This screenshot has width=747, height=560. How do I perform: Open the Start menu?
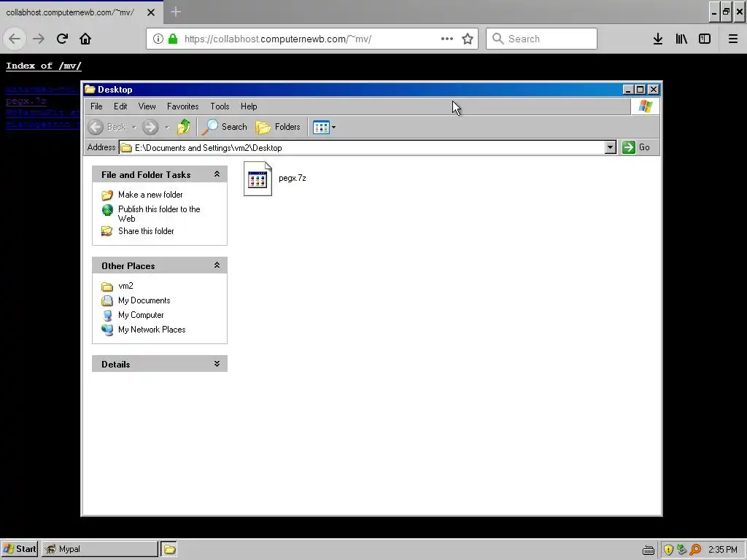(x=19, y=549)
